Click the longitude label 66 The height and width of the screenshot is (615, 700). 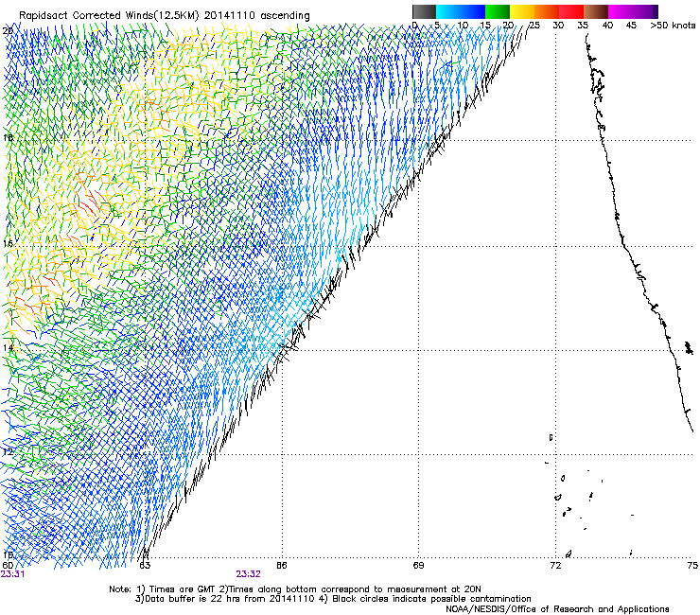282,566
